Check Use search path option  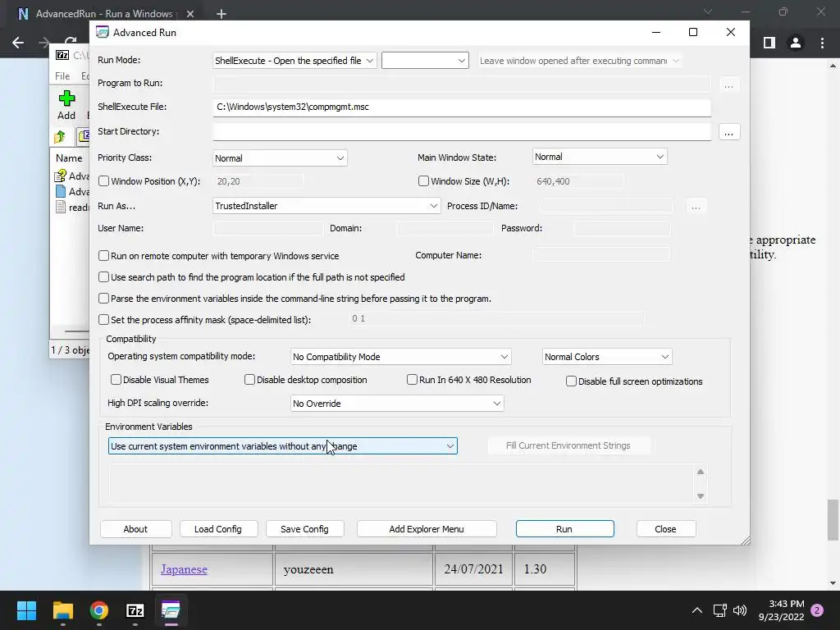[104, 277]
